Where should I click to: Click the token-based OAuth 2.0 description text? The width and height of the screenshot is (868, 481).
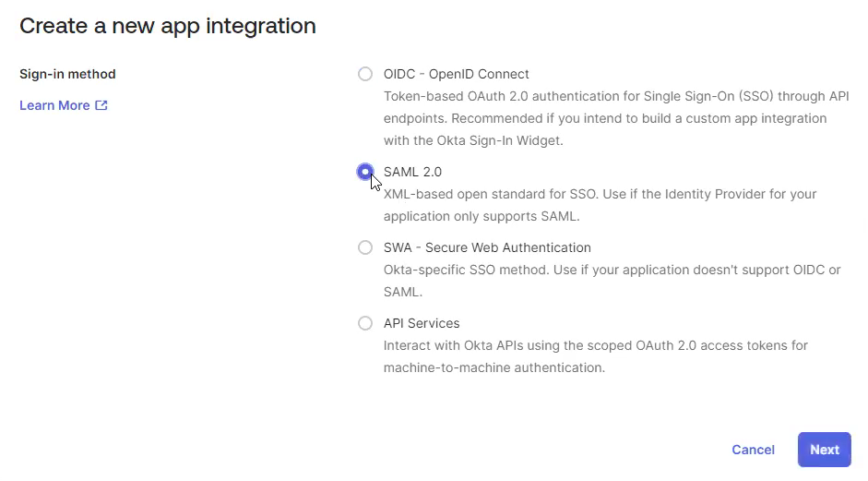pyautogui.click(x=615, y=96)
